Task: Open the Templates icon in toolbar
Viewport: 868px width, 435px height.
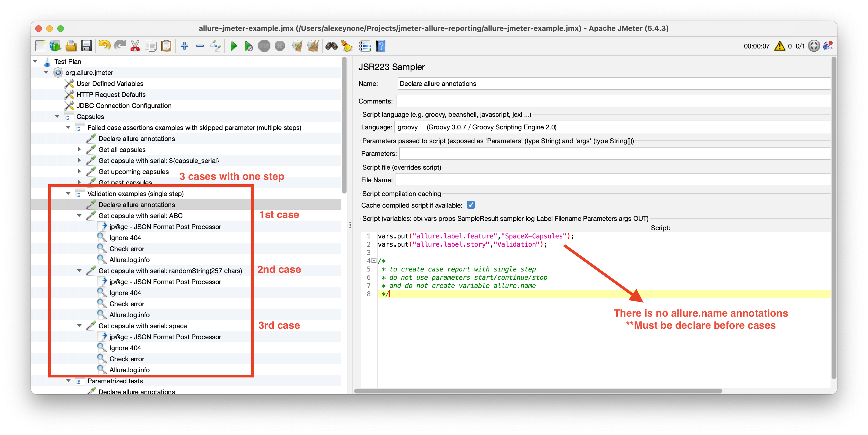Action: [55, 46]
